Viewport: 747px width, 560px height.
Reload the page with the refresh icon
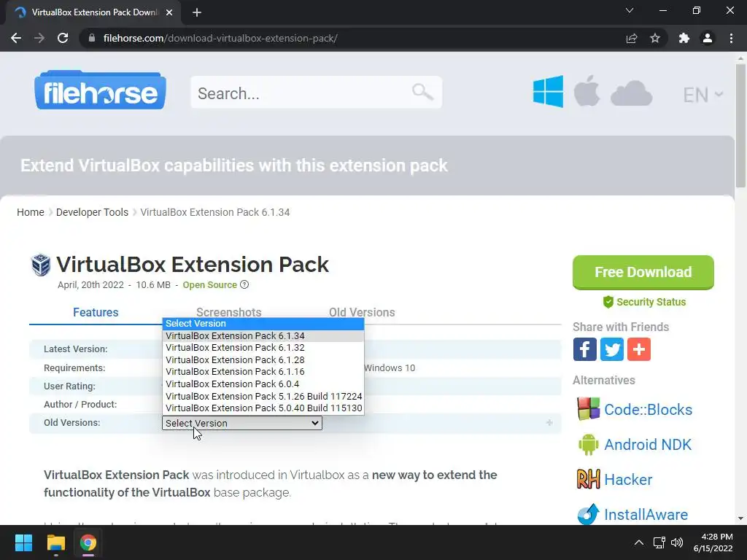pyautogui.click(x=63, y=38)
